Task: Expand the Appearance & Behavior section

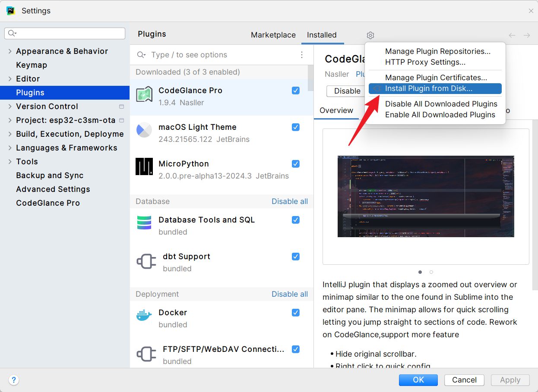Action: click(9, 51)
